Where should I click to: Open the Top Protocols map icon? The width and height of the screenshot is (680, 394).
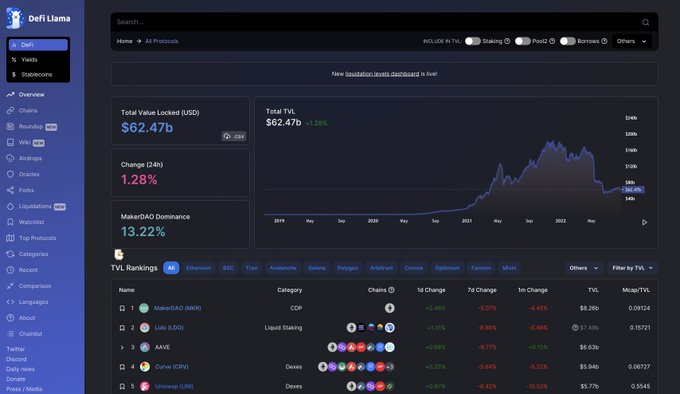tap(10, 238)
